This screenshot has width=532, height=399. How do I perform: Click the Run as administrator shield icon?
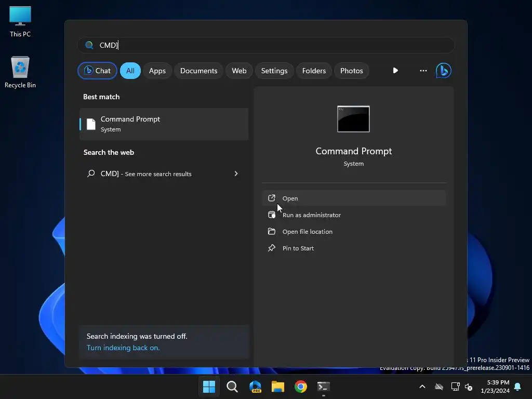point(271,215)
